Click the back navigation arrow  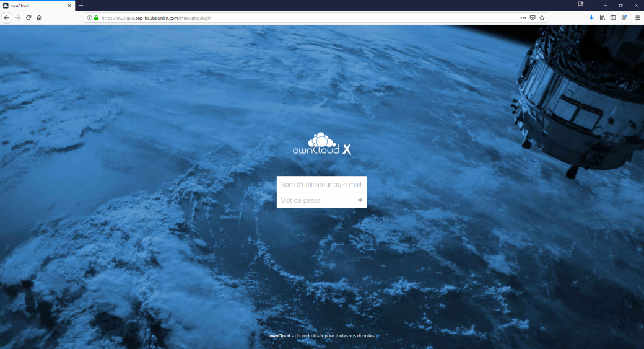coord(7,18)
